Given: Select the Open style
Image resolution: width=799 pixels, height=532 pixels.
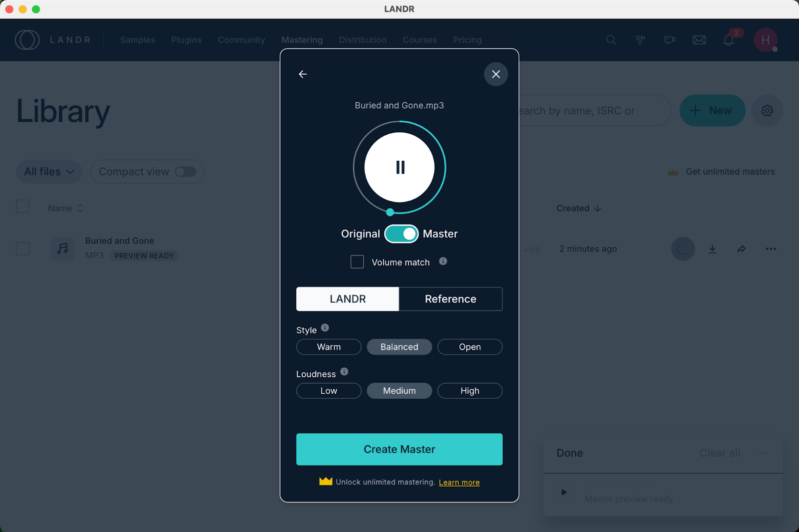Looking at the screenshot, I should coord(470,347).
